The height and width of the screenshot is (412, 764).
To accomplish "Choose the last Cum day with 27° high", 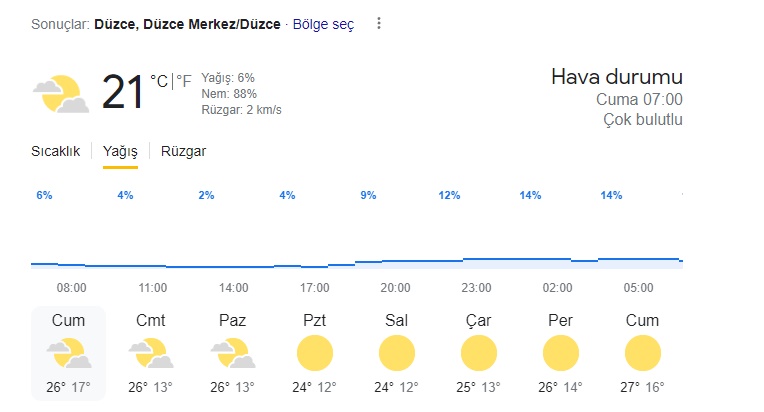I will (x=642, y=354).
